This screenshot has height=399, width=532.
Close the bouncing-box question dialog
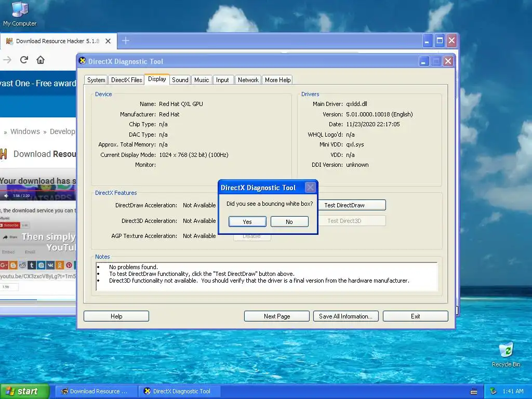[310, 187]
